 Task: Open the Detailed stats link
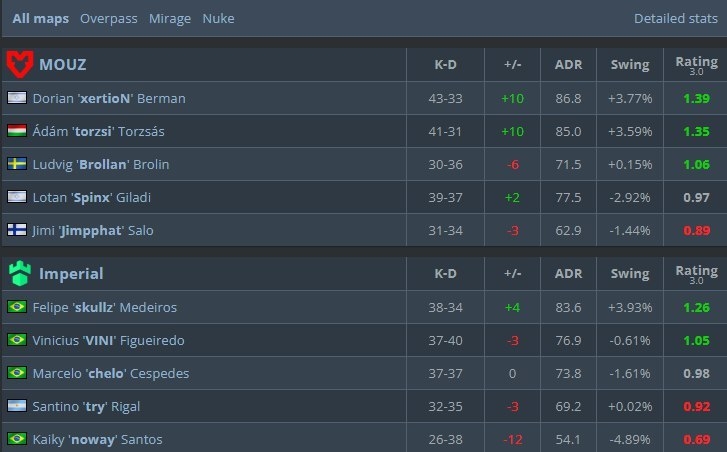(x=674, y=19)
